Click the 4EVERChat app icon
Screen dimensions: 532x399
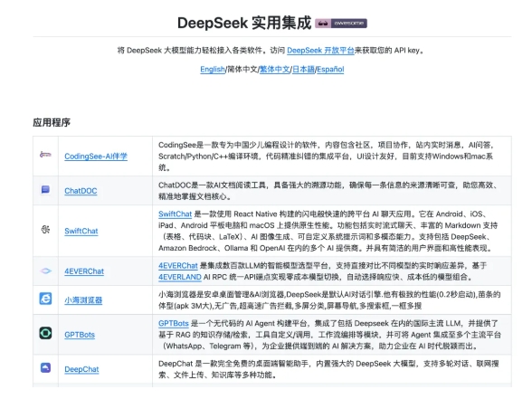pyautogui.click(x=45, y=271)
